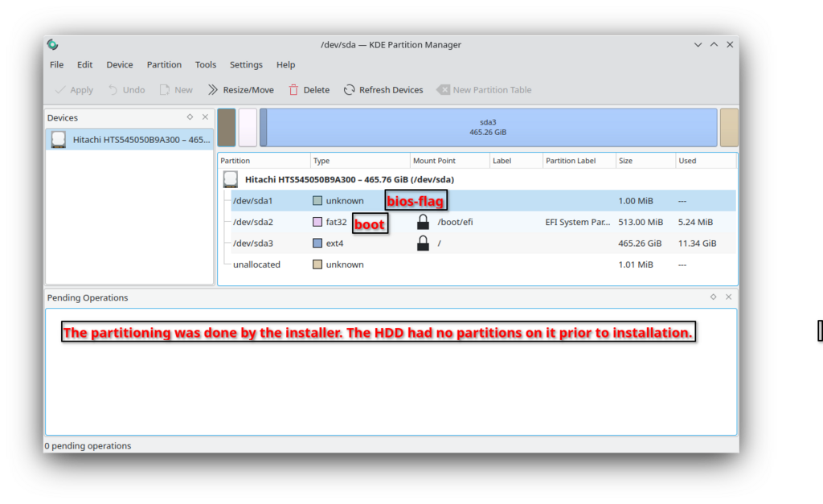Open the File menu
The image size is (823, 504).
point(57,64)
